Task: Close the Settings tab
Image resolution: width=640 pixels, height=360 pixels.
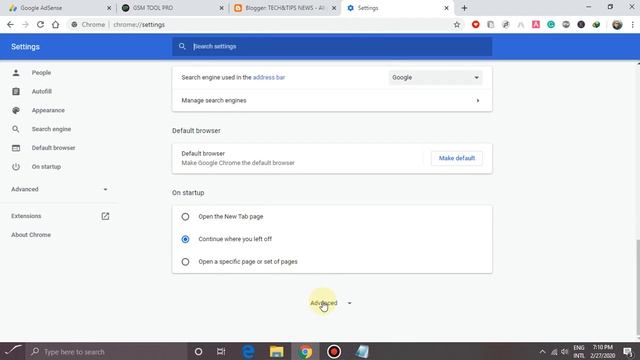Action: [x=447, y=8]
